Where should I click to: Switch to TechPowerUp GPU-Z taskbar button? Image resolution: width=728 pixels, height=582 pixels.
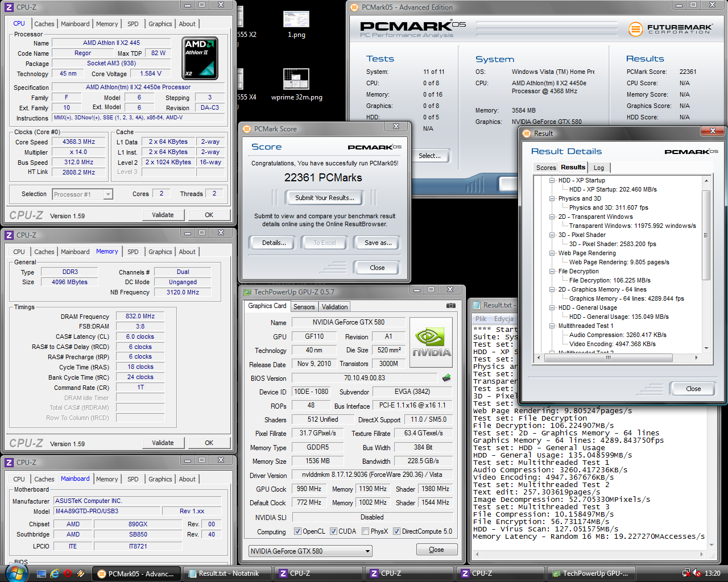(591, 573)
